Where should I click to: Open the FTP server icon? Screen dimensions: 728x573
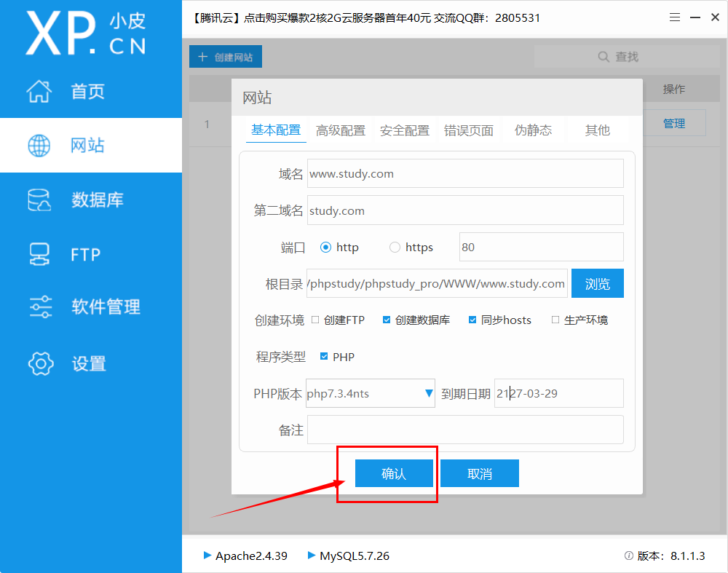pos(39,254)
